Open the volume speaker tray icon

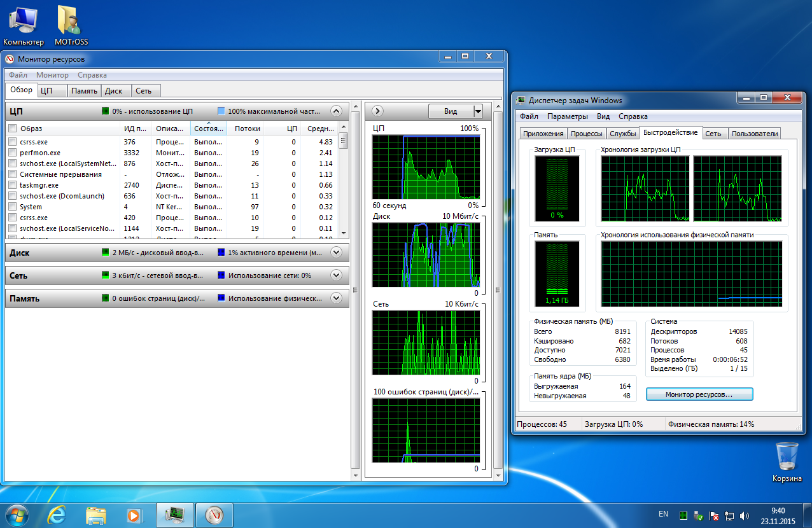tap(745, 515)
